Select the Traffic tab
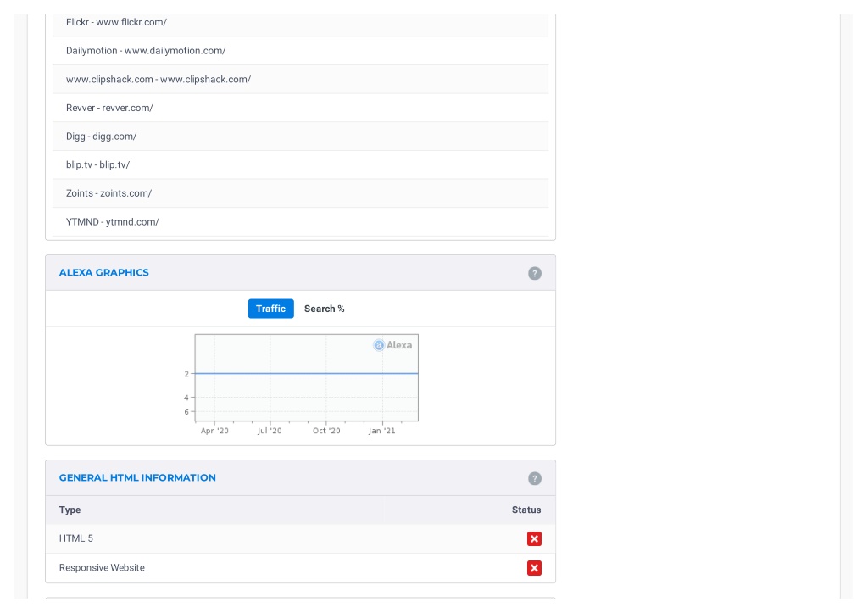 [x=270, y=309]
